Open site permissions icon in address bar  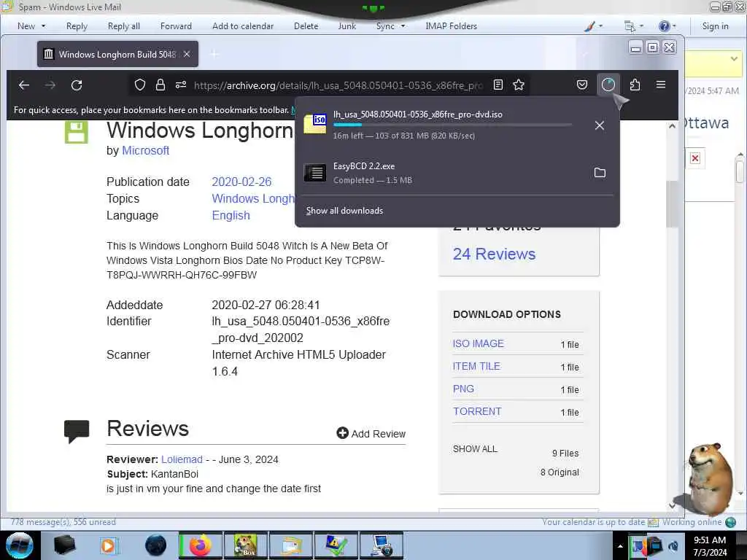(x=181, y=85)
